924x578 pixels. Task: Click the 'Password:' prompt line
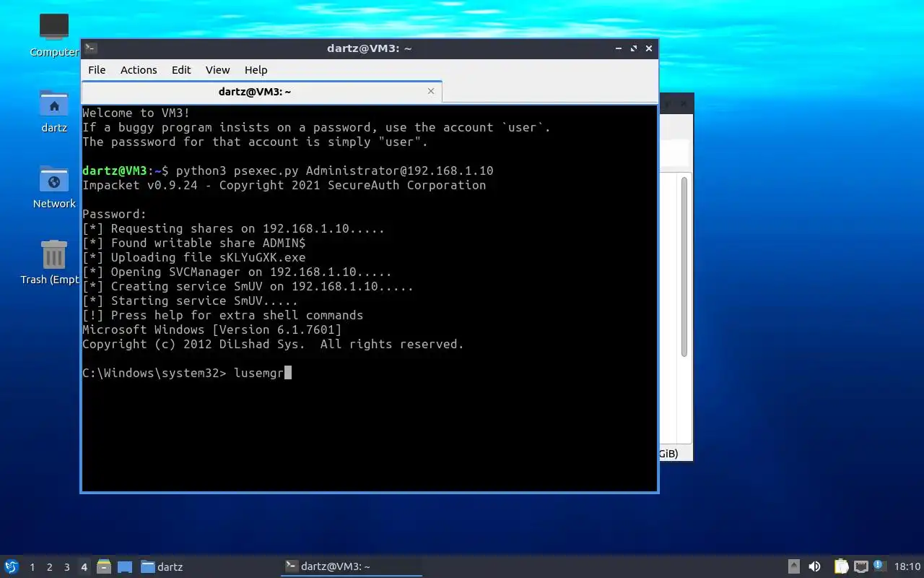[x=115, y=214]
